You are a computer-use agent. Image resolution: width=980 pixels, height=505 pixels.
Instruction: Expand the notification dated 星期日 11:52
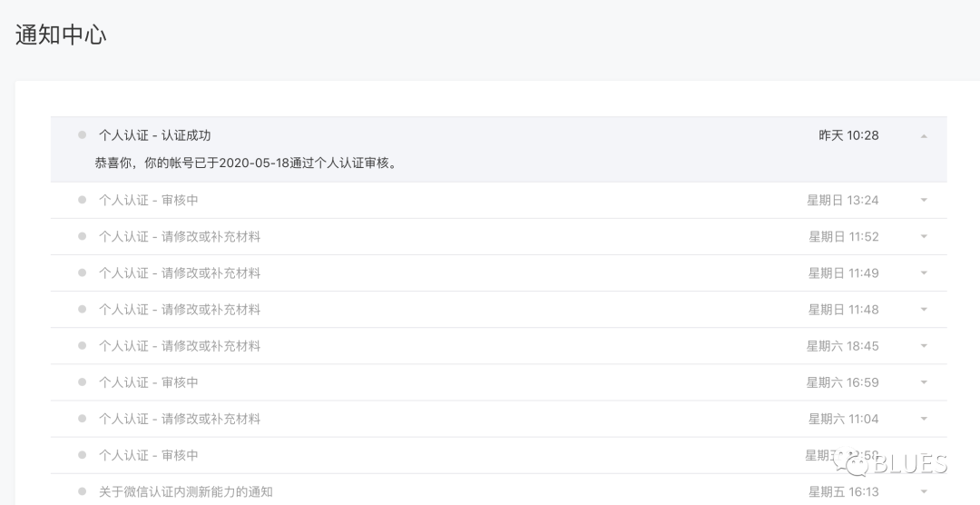pyautogui.click(x=924, y=237)
